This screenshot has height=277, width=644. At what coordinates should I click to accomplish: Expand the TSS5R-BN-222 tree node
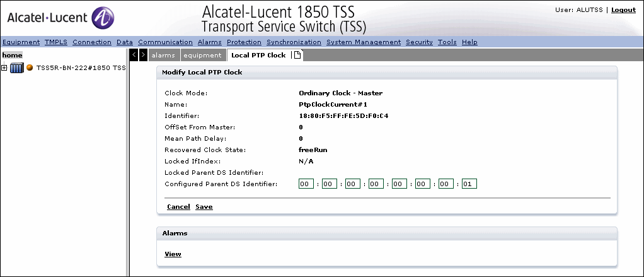coord(4,68)
